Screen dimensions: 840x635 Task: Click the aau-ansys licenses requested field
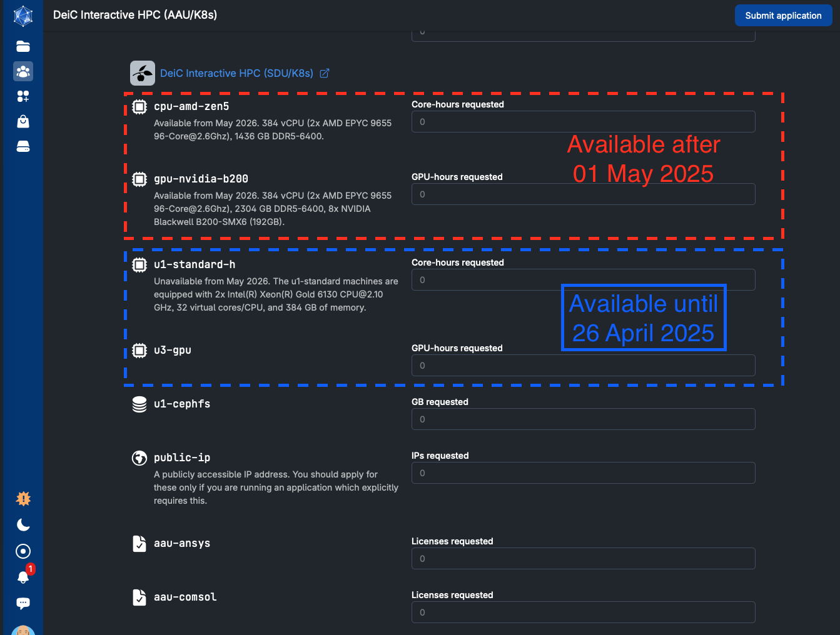[583, 559]
